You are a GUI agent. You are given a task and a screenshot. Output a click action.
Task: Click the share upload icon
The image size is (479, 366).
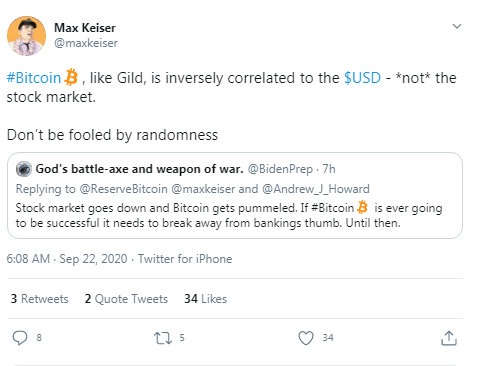(x=449, y=338)
